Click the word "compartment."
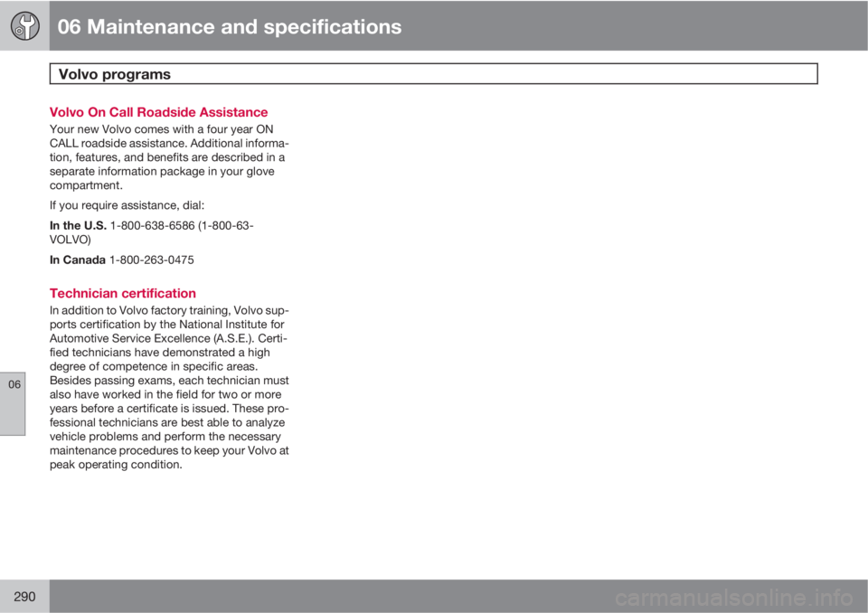This screenshot has width=868, height=613. (x=86, y=185)
